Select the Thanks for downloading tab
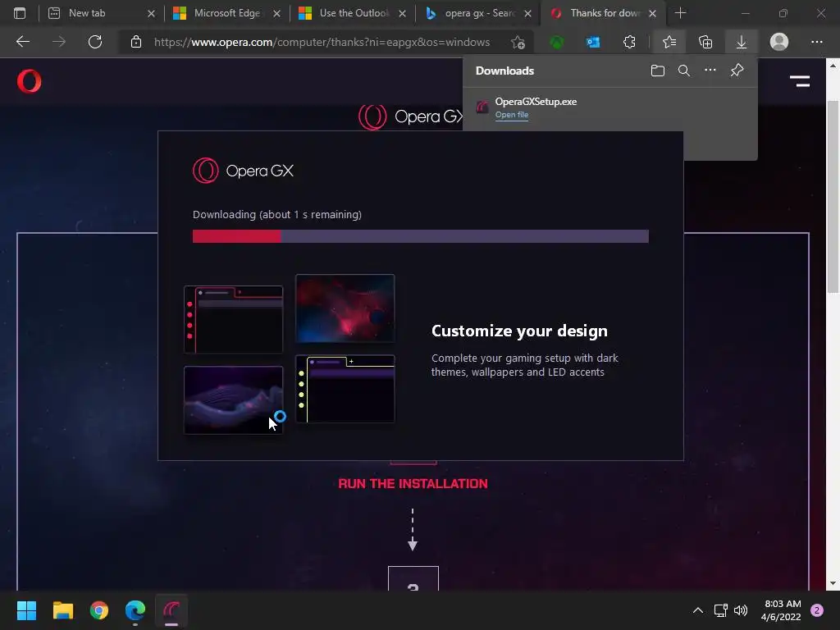This screenshot has height=630, width=840. tap(605, 13)
